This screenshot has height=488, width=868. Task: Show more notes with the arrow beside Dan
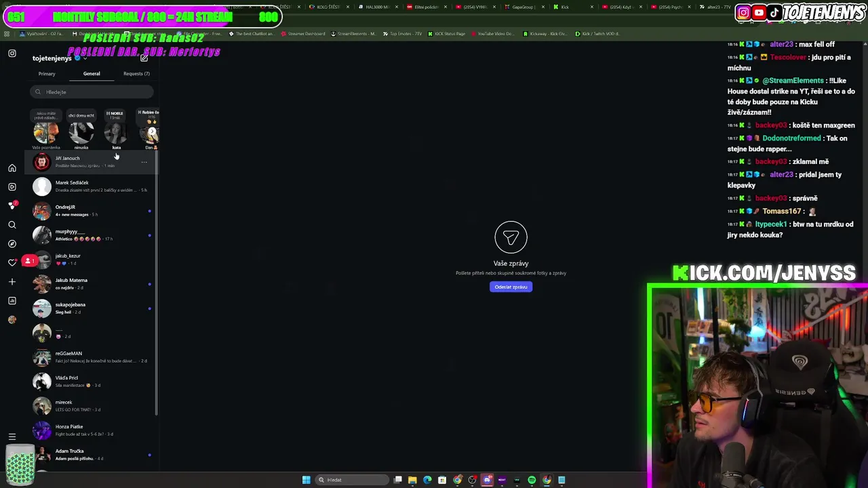pyautogui.click(x=153, y=131)
